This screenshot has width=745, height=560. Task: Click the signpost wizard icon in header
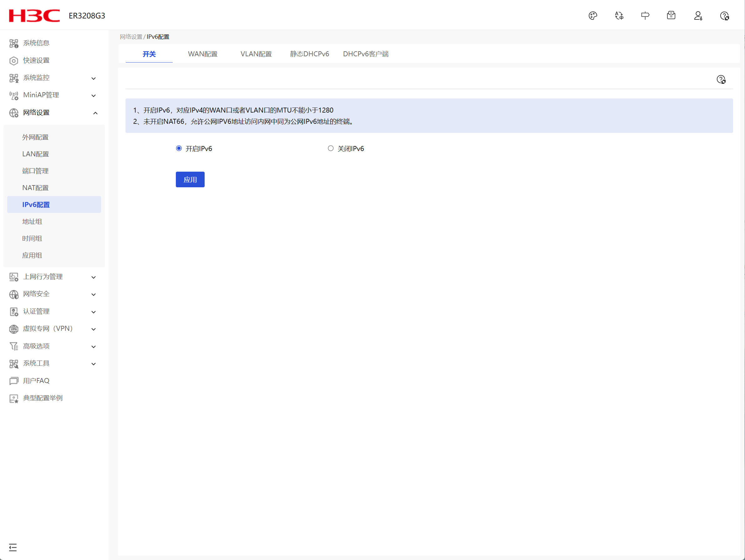point(645,16)
